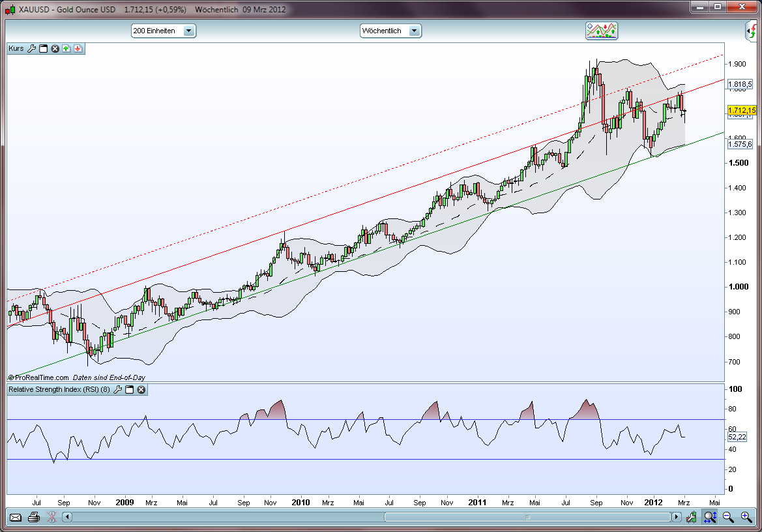Click the ProRealTime.com copyright link
Image resolution: width=762 pixels, height=532 pixels.
click(x=39, y=377)
